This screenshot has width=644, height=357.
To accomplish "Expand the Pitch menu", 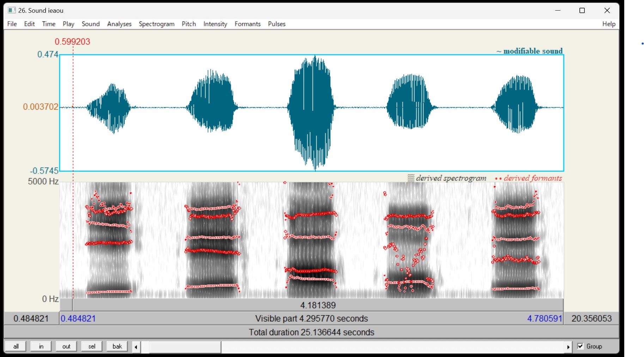I will click(189, 24).
